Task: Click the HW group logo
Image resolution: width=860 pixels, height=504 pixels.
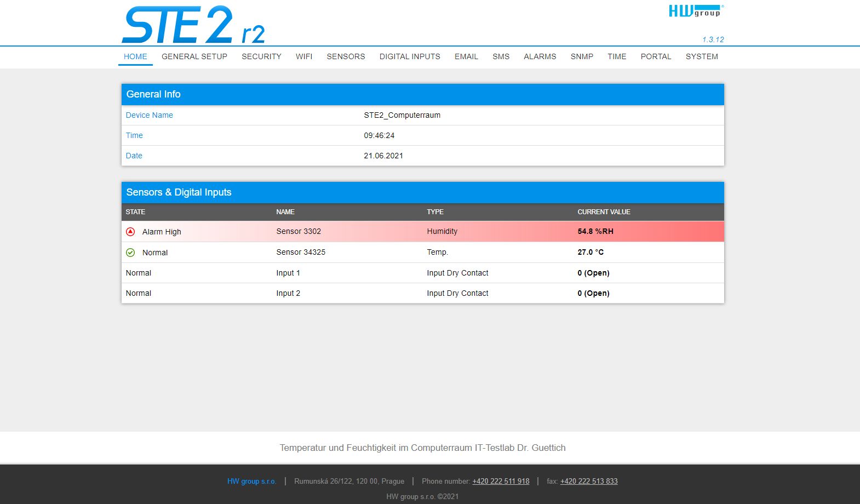Action: tap(696, 11)
